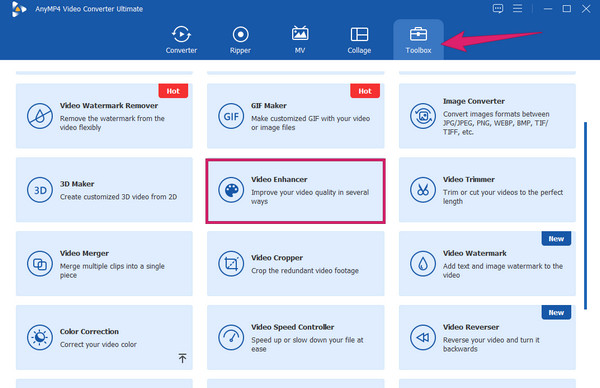Click the Video Watermark droplet icon
This screenshot has height=388, width=600.
[x=423, y=264]
